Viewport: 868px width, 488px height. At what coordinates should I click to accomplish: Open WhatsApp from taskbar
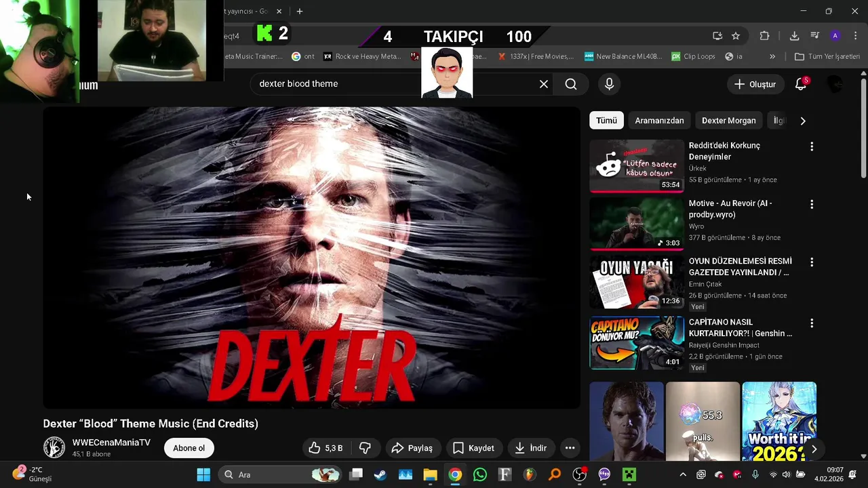coord(480,474)
